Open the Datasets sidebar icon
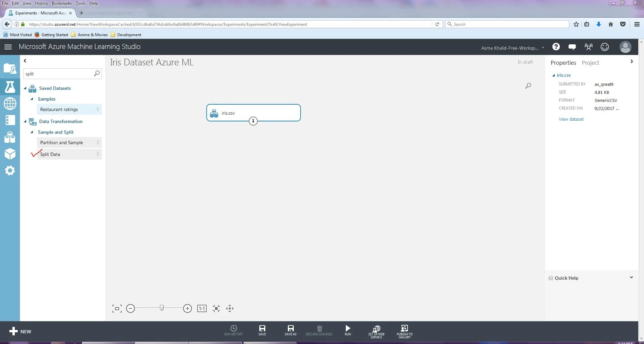Screen dimensions: 644x344 click(10, 137)
